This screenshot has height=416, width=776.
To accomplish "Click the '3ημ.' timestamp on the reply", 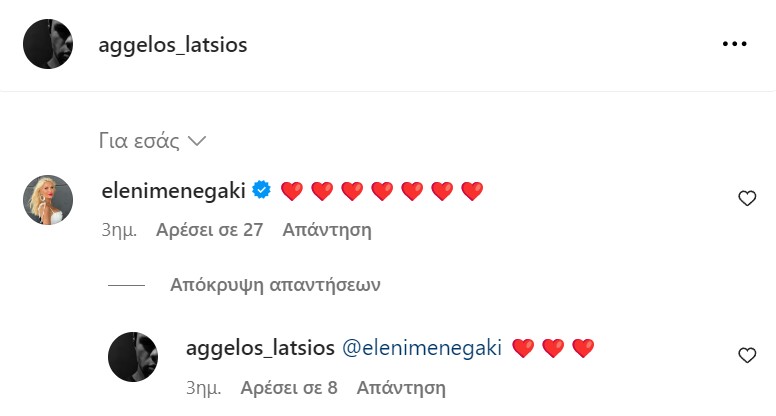I will (x=205, y=386).
